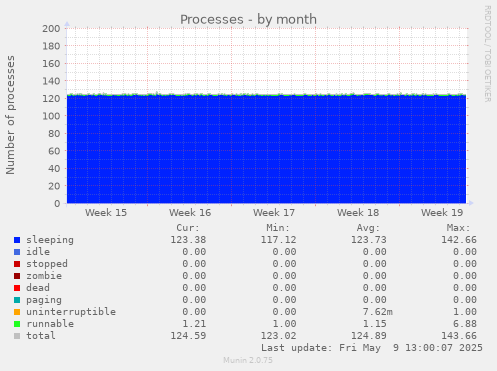
Task: Click the blue sleeping area in graph
Action: 266,150
